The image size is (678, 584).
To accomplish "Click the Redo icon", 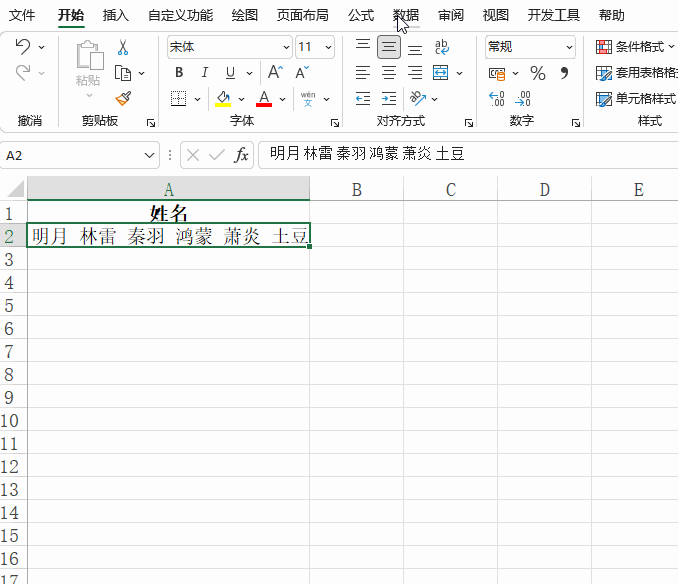I will click(x=23, y=73).
